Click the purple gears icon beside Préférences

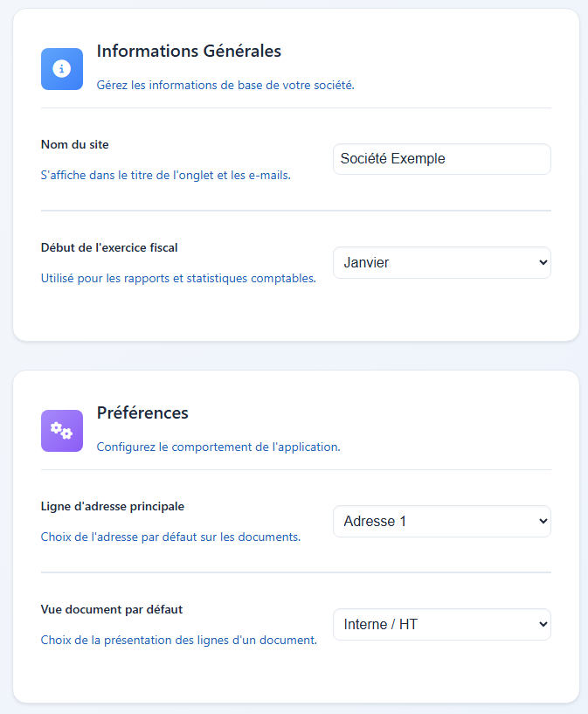pos(61,430)
